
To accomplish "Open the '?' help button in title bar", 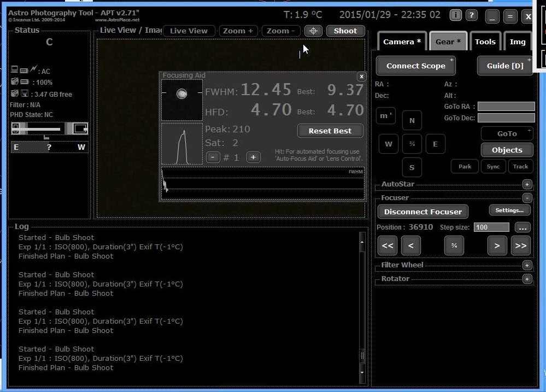I will pos(472,15).
